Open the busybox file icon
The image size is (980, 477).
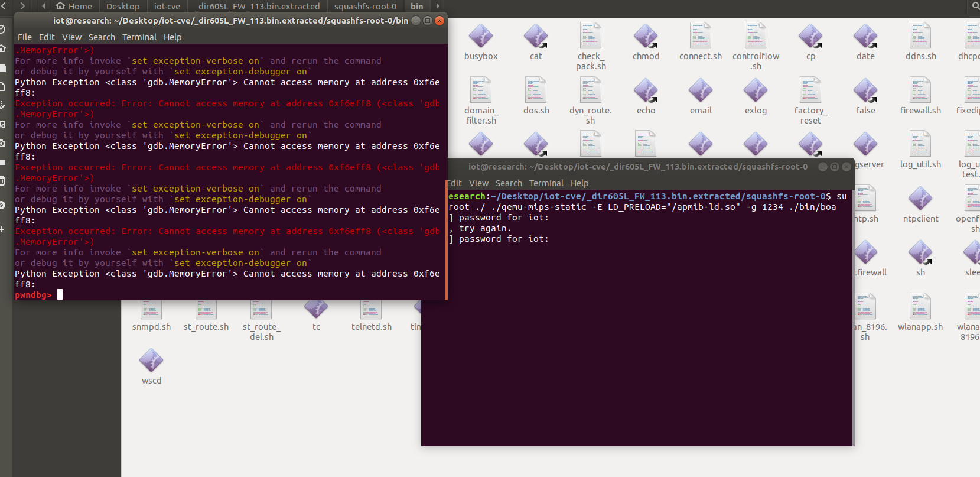(480, 37)
